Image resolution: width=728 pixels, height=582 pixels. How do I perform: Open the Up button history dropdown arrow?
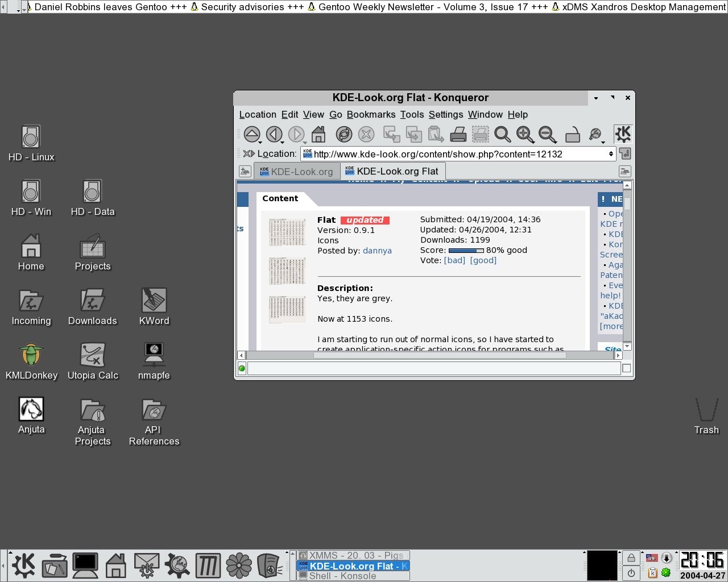(x=260, y=142)
